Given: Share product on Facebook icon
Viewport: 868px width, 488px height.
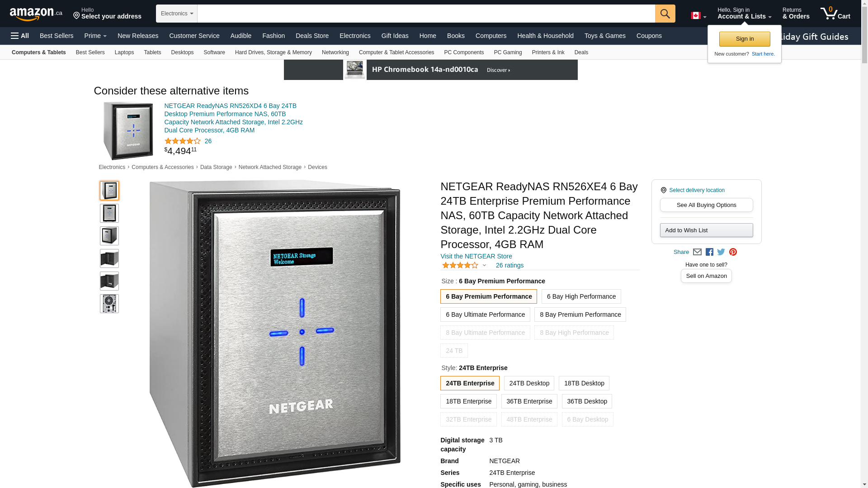Looking at the screenshot, I should [x=709, y=252].
